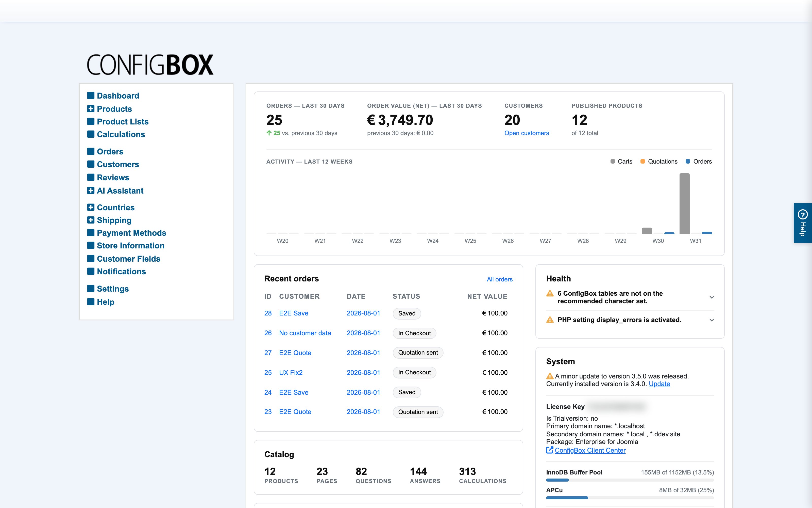
Task: Click the Open customers link
Action: point(527,133)
